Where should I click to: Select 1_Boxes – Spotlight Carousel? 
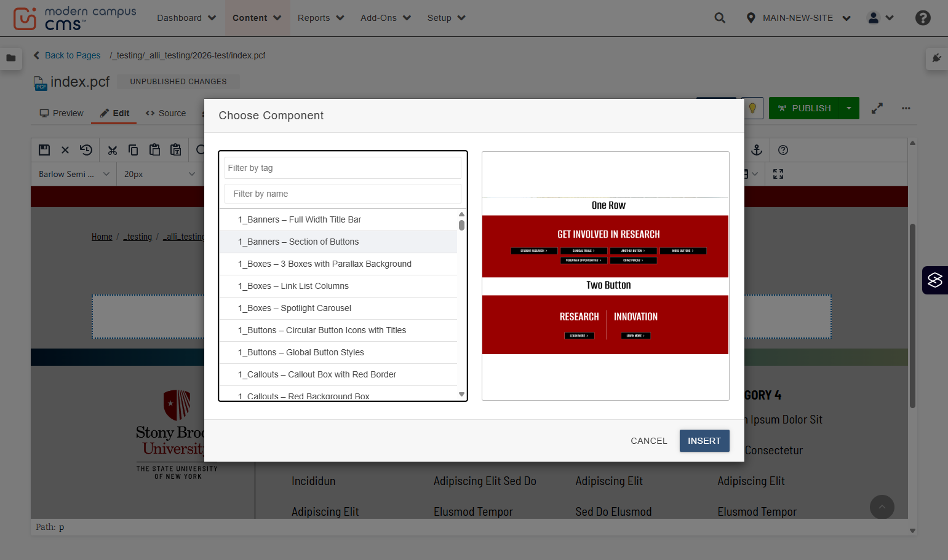click(338, 308)
